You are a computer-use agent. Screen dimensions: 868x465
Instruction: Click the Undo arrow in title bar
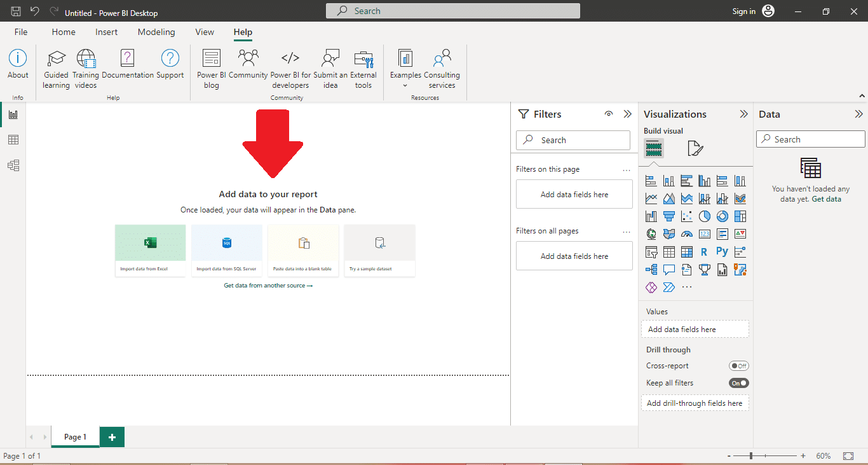tap(35, 11)
